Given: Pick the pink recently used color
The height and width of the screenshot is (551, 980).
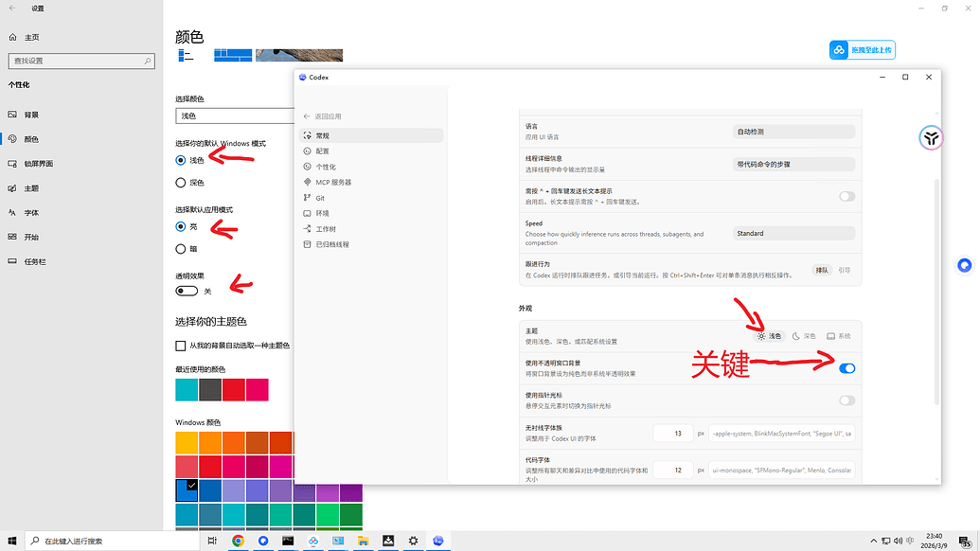Looking at the screenshot, I should point(257,390).
